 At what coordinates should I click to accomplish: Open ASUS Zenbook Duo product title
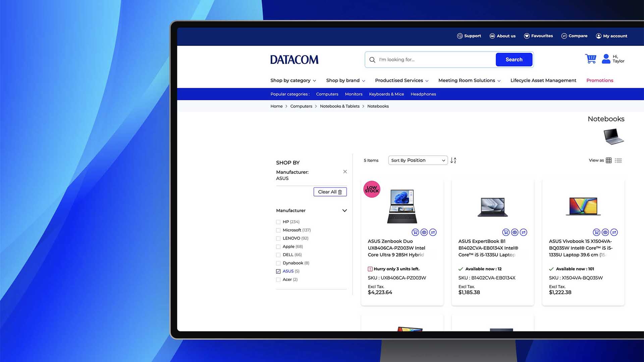point(396,248)
